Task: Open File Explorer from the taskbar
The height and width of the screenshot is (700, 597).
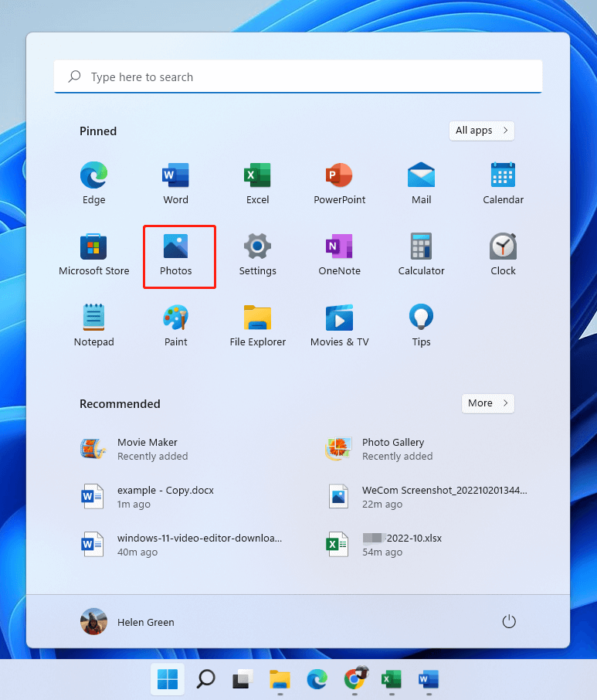Action: click(x=280, y=679)
